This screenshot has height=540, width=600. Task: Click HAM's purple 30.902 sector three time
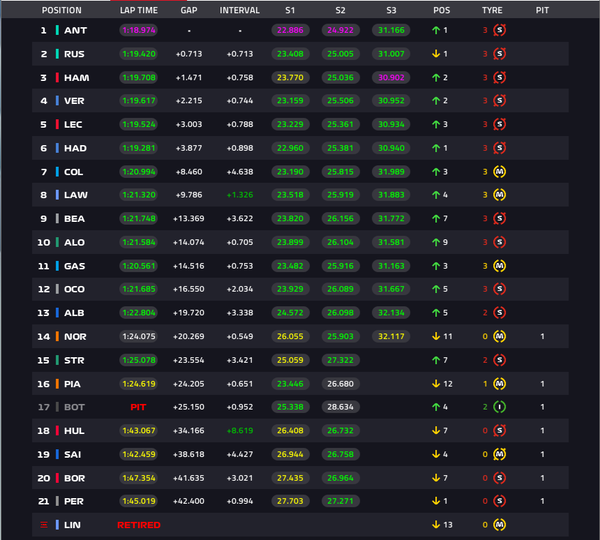391,78
